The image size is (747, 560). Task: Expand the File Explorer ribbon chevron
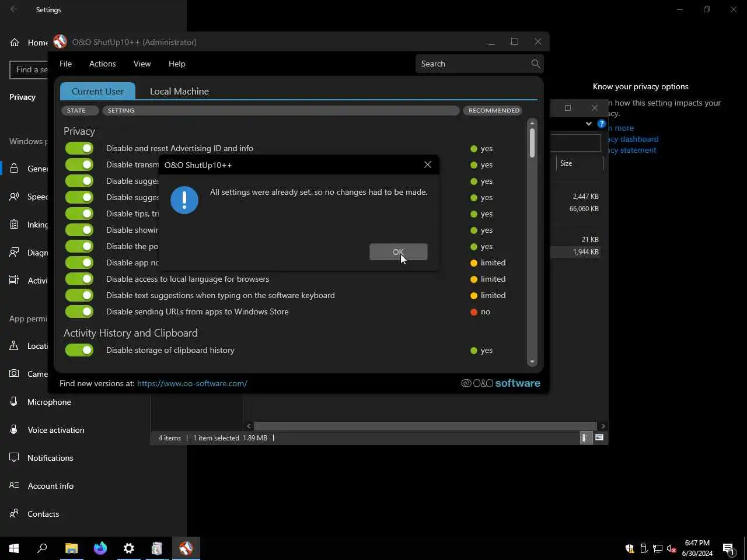pyautogui.click(x=588, y=124)
